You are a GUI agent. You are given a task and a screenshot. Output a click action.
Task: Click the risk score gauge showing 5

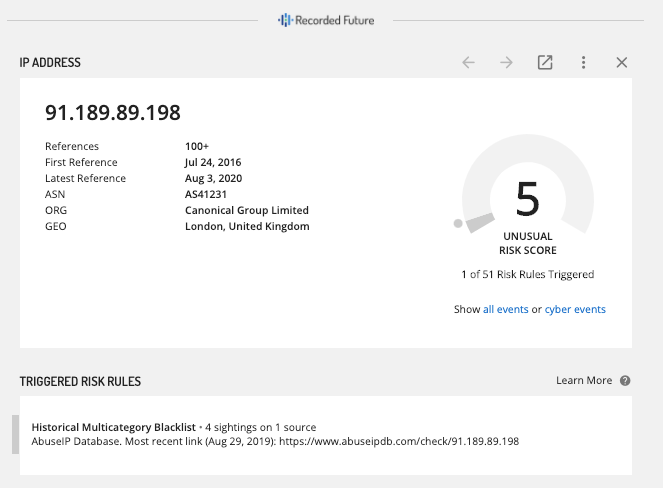click(x=527, y=200)
